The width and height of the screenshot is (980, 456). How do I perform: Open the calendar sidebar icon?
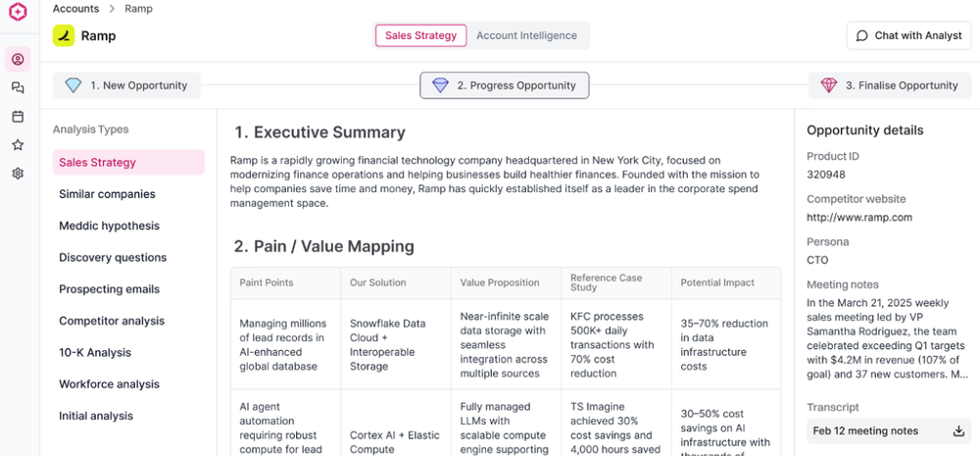18,117
